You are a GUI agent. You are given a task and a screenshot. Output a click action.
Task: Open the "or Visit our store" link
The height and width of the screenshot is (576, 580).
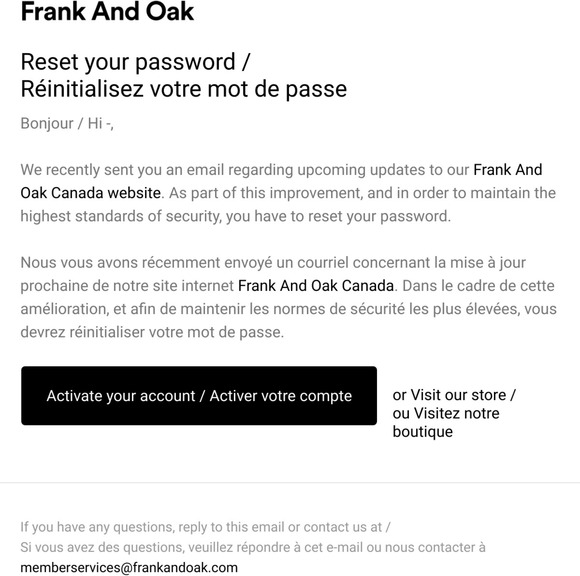pyautogui.click(x=454, y=395)
